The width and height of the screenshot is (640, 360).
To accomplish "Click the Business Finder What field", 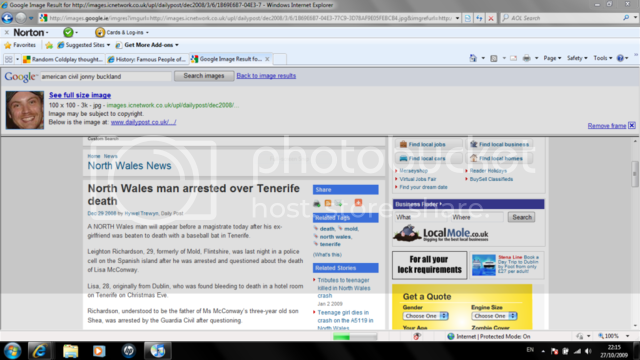I will point(420,217).
